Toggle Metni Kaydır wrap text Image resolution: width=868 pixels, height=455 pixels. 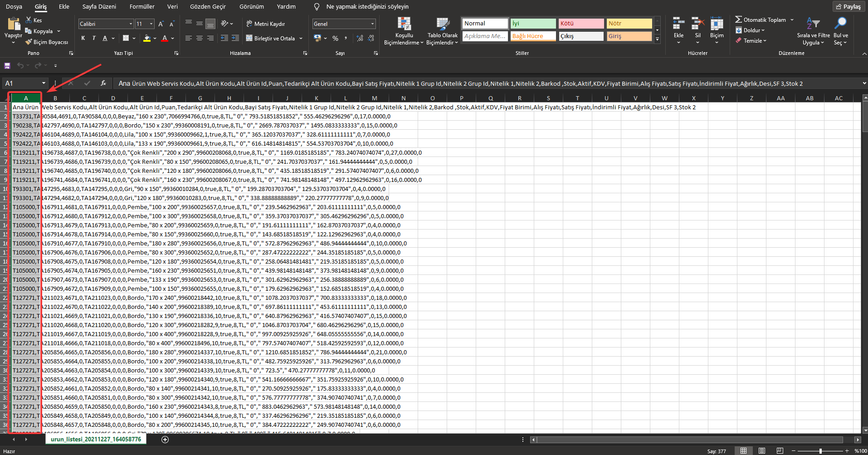click(266, 24)
